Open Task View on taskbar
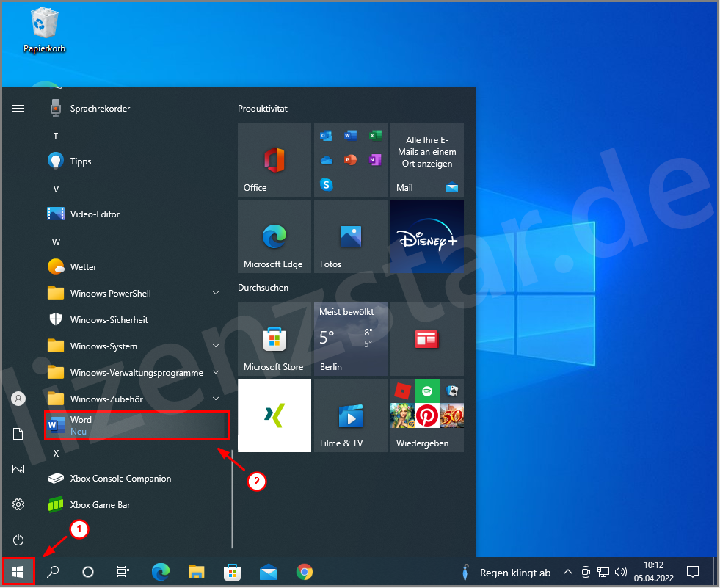Image resolution: width=720 pixels, height=588 pixels. (x=123, y=572)
